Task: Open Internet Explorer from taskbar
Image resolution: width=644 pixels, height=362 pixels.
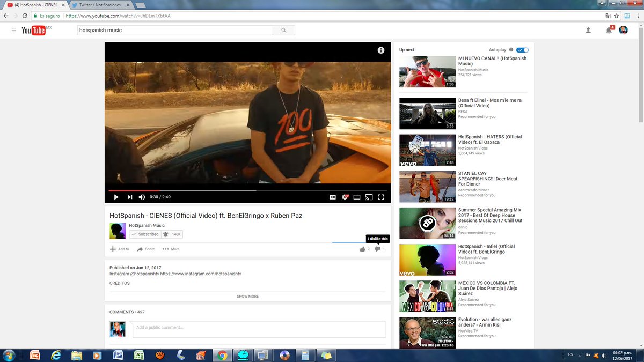Action: click(x=55, y=355)
